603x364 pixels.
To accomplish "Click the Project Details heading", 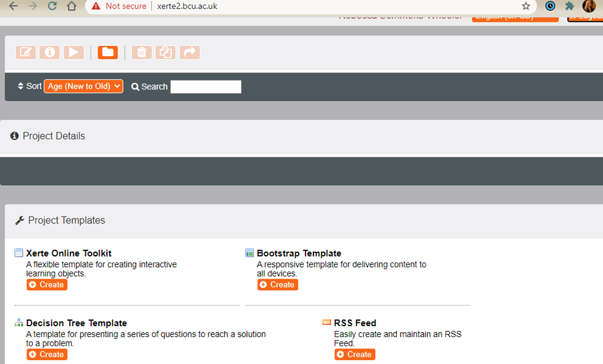I will [54, 136].
